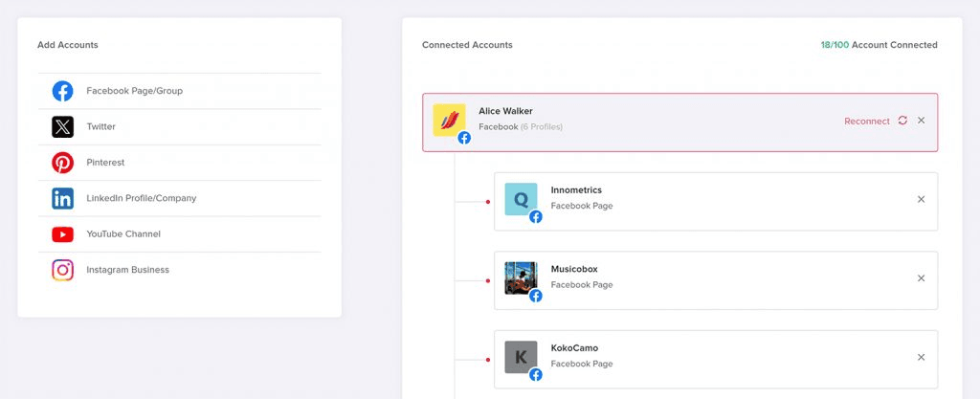The width and height of the screenshot is (980, 399).
Task: Remove the Musicobox page with X
Action: [x=922, y=278]
